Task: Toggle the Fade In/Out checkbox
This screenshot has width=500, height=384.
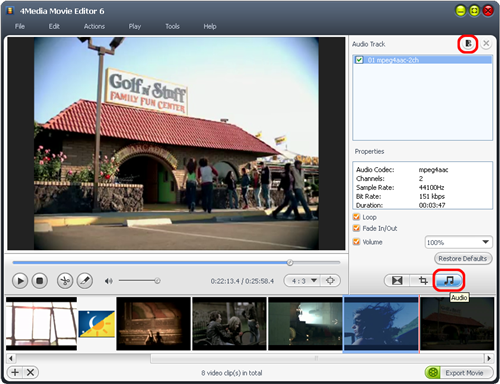Action: point(356,228)
